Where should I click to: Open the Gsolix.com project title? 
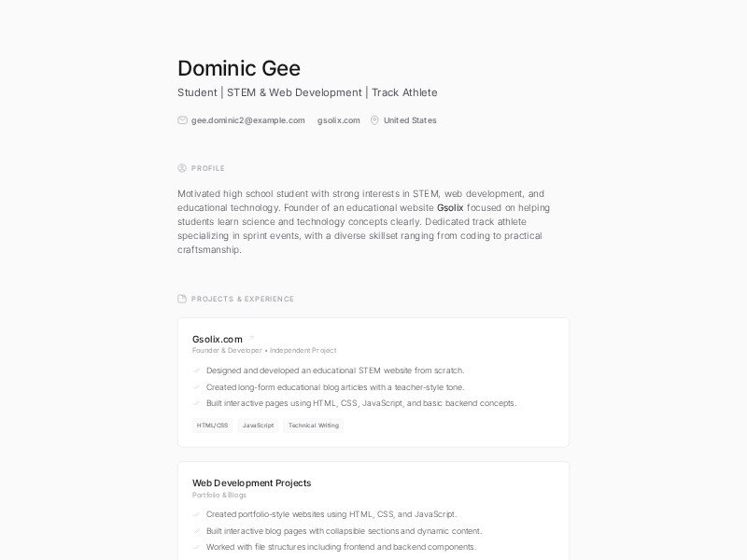217,339
